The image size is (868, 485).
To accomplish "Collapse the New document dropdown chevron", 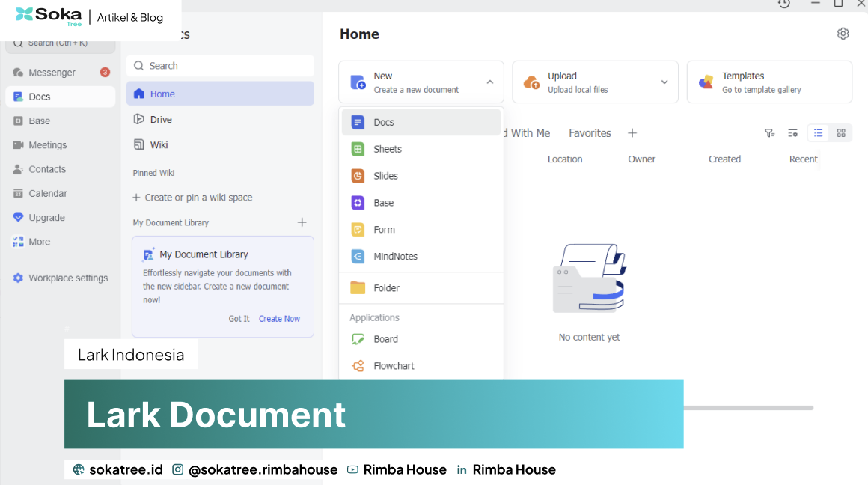I will (490, 82).
